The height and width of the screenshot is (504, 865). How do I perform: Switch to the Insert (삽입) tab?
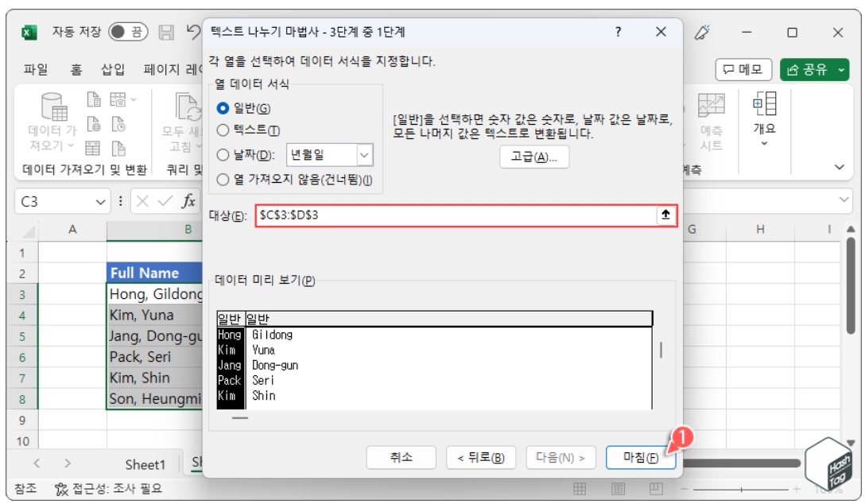click(x=113, y=69)
